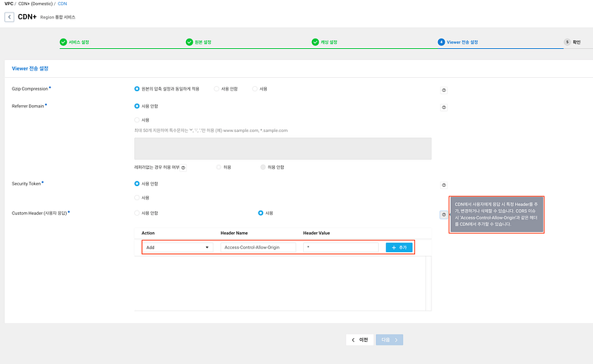The height and width of the screenshot is (364, 593).
Task: Click VPC in the breadcrumb
Action: [x=9, y=4]
